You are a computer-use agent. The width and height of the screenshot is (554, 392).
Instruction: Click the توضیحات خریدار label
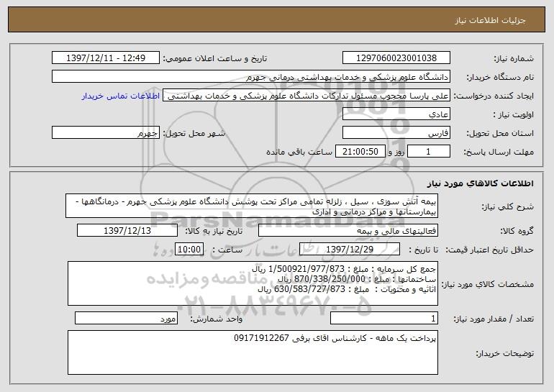[x=505, y=353]
